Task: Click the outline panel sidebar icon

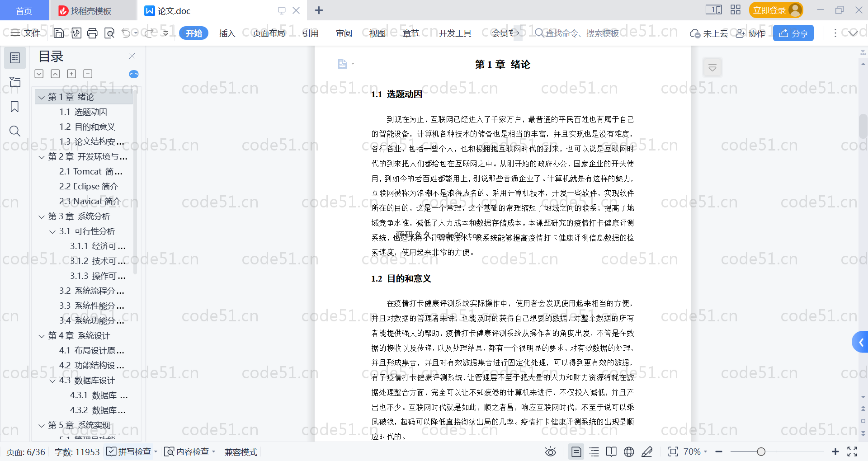Action: tap(15, 57)
